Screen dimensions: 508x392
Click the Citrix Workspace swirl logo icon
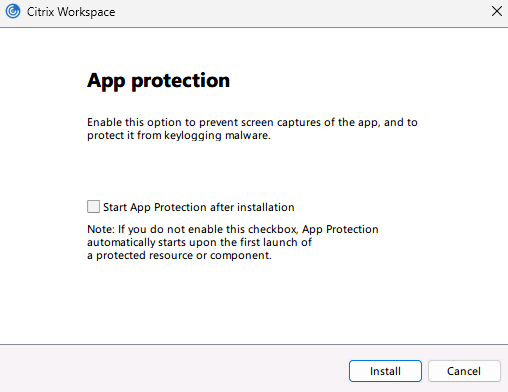(x=13, y=11)
